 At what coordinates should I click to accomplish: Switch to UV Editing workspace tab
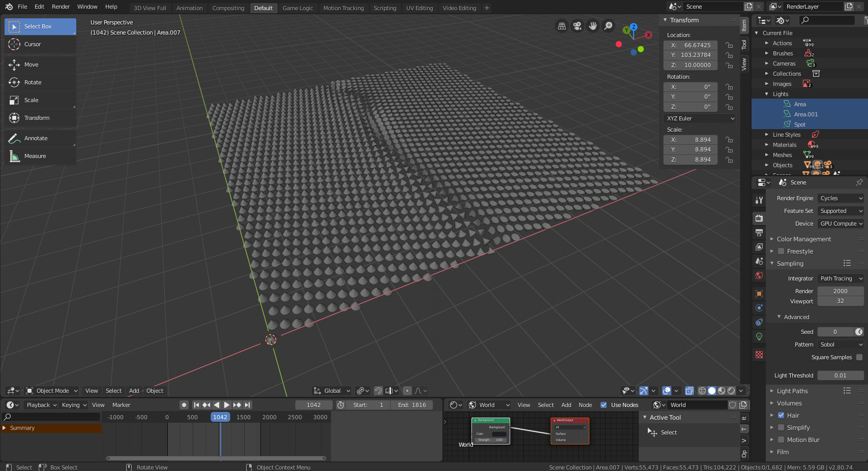[x=420, y=8]
